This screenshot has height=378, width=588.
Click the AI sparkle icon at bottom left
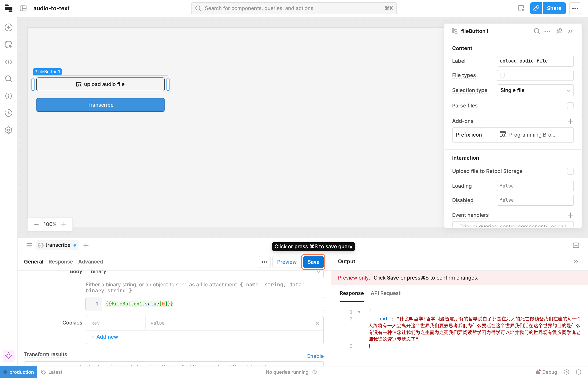point(9,356)
